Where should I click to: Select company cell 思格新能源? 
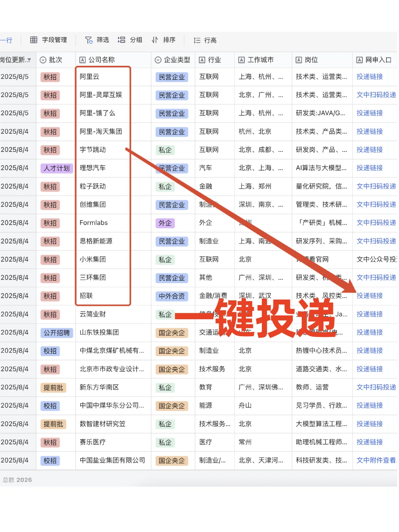tap(113, 241)
